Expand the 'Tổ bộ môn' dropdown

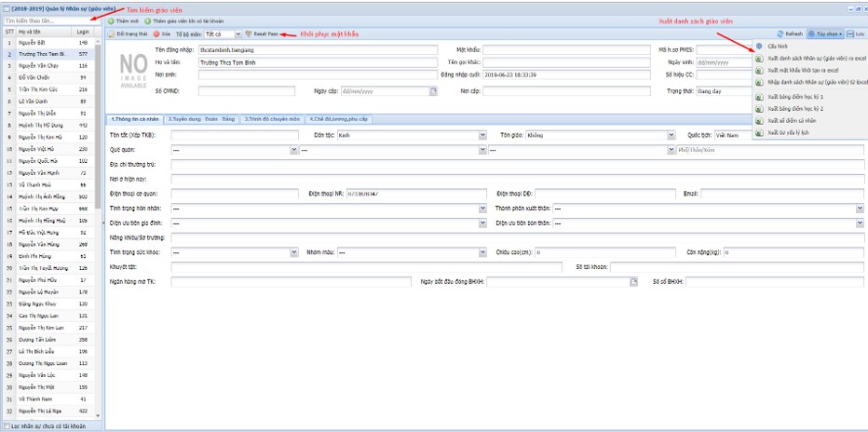pyautogui.click(x=233, y=34)
